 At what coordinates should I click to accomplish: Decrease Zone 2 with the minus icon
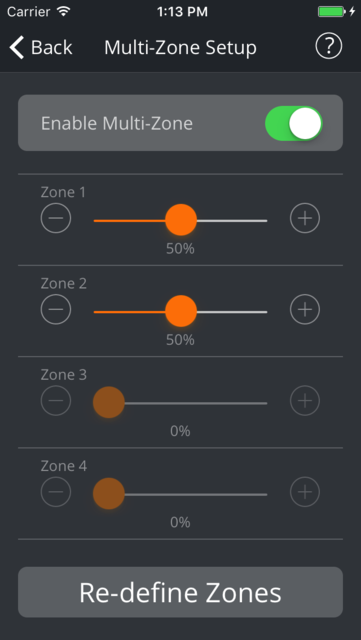[56, 309]
